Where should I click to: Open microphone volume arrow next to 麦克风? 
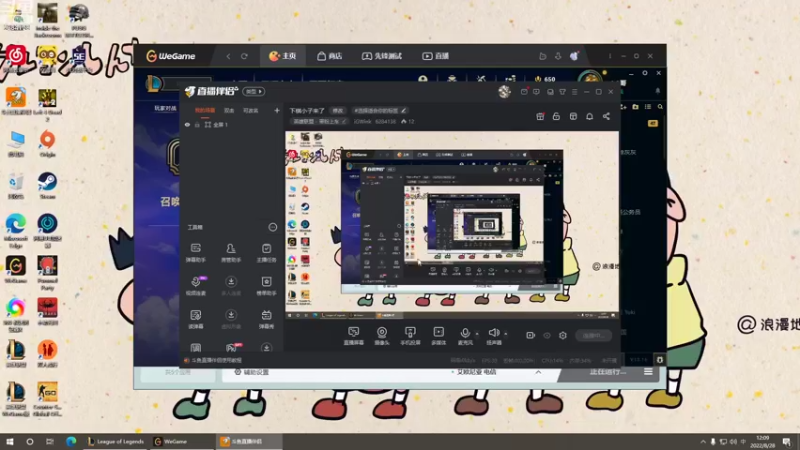point(477,334)
